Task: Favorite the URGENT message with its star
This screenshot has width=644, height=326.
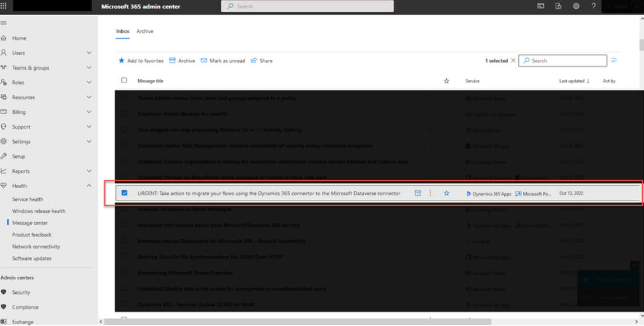Action: 447,193
